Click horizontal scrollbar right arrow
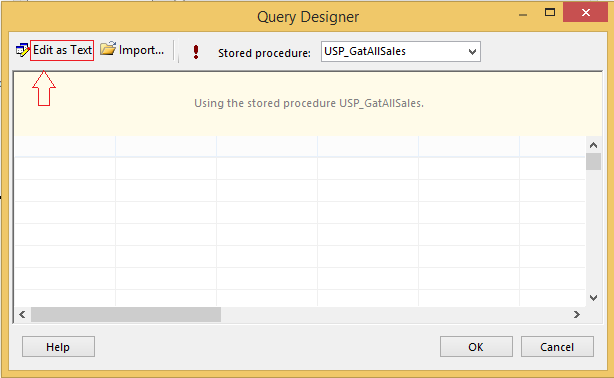Viewport: 614px width, 378px height. click(576, 315)
